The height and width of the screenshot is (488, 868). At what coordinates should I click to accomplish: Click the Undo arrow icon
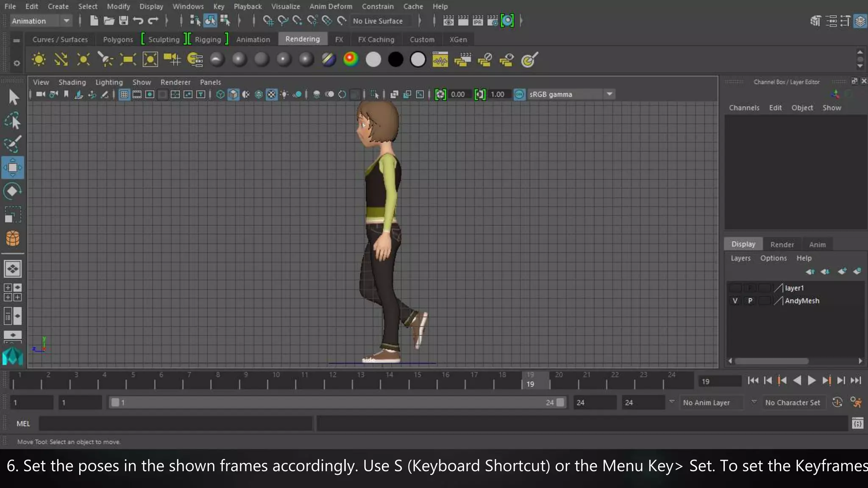(x=138, y=21)
